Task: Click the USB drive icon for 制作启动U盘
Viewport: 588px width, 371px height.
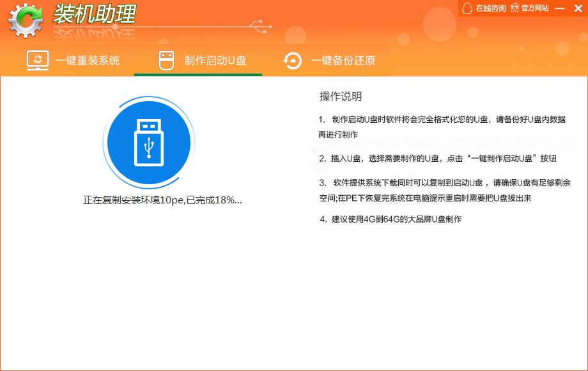Action: pos(166,61)
